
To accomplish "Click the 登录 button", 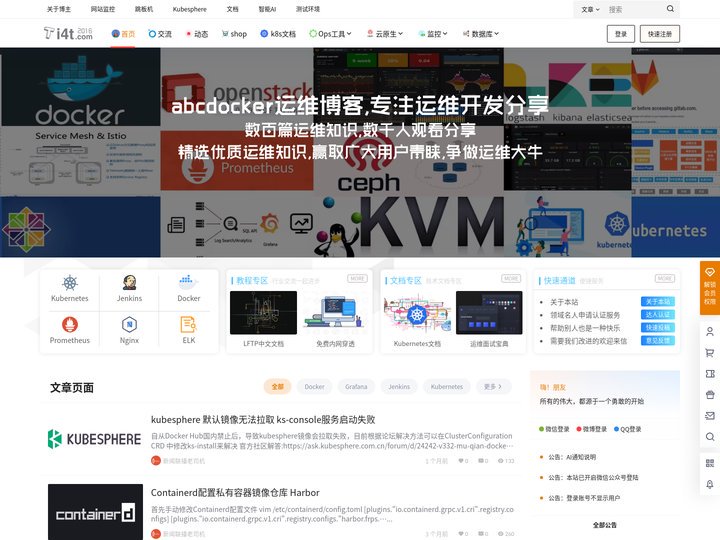I will point(621,34).
